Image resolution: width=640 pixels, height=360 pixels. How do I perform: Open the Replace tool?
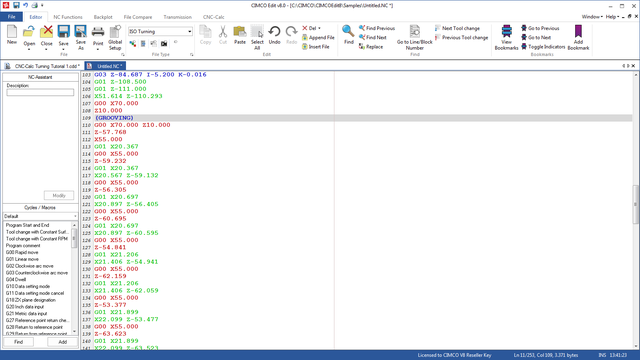coord(371,47)
